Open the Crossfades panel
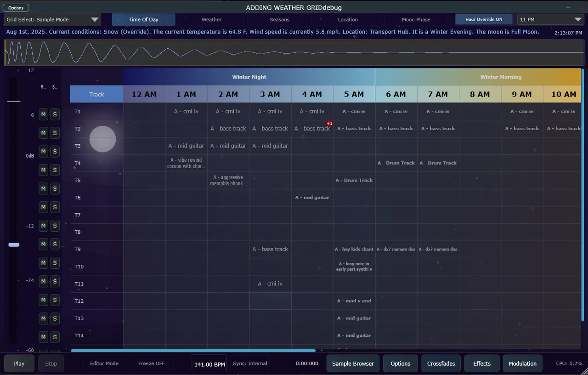 pos(441,364)
